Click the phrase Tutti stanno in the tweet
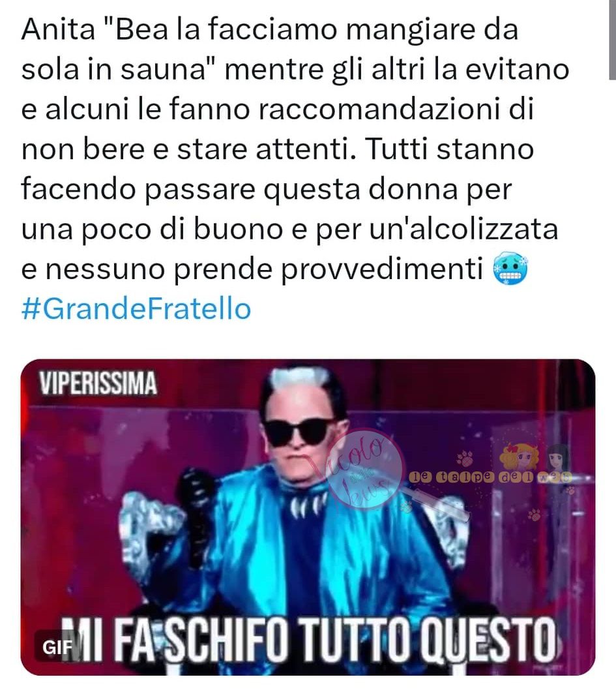 coord(450,149)
